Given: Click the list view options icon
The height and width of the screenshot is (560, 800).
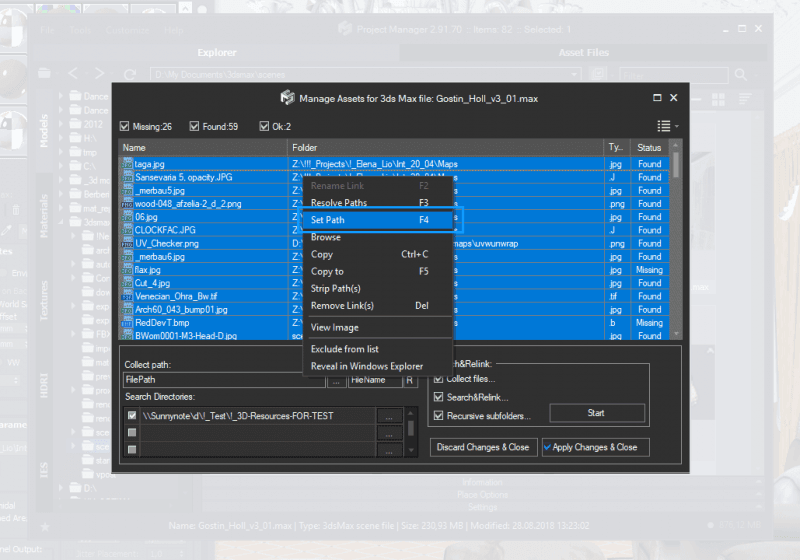Looking at the screenshot, I should [x=663, y=126].
